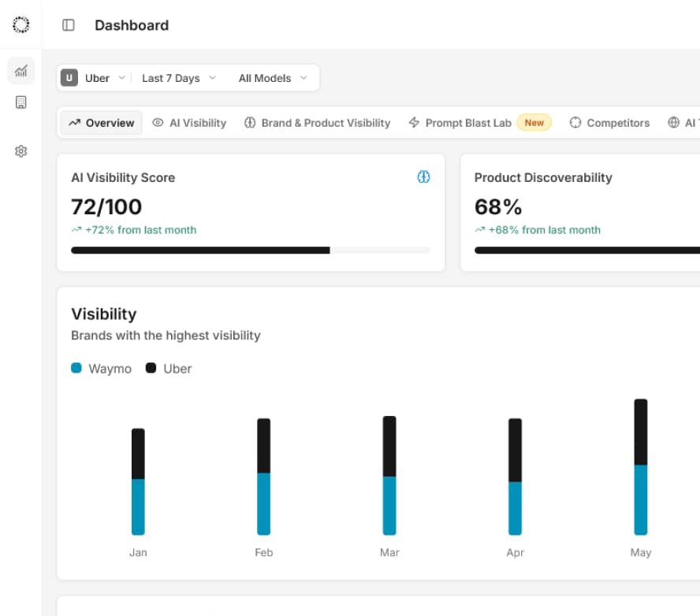This screenshot has width=700, height=616.
Task: Open the Brand & Product Visibility tab
Action: pos(317,123)
